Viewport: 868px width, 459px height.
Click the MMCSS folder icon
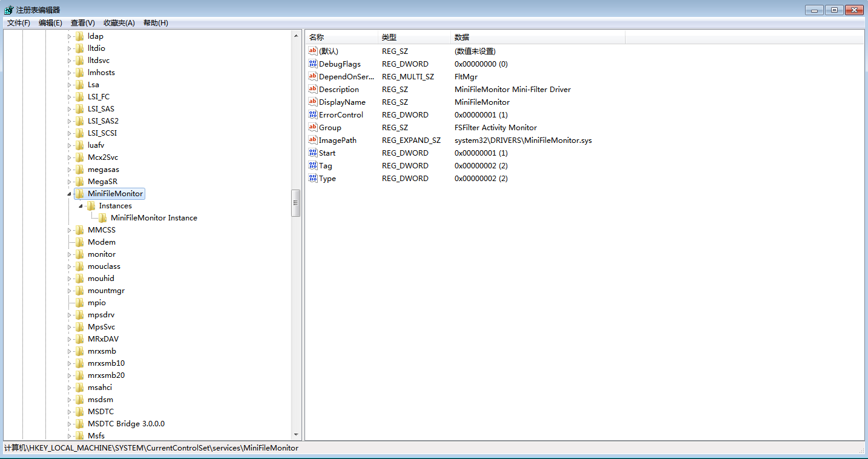point(80,230)
